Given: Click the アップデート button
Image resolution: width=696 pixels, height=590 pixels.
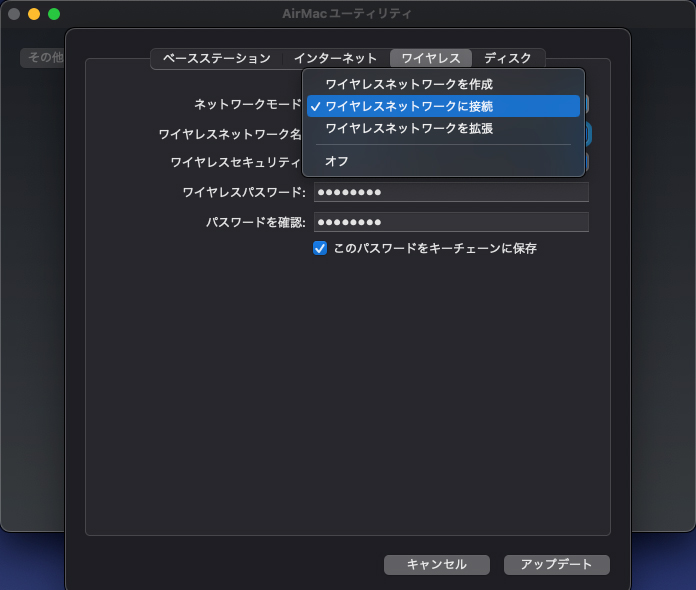Looking at the screenshot, I should click(557, 565).
